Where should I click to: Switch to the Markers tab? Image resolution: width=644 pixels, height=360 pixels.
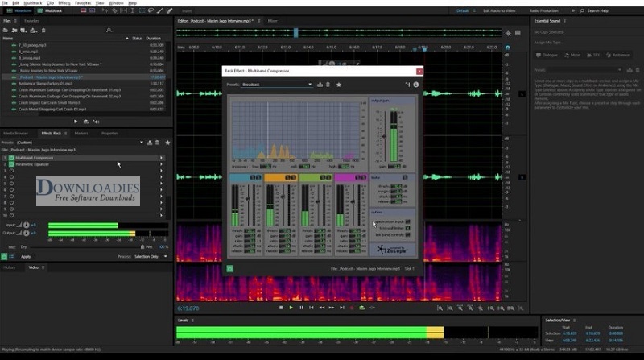(x=81, y=134)
